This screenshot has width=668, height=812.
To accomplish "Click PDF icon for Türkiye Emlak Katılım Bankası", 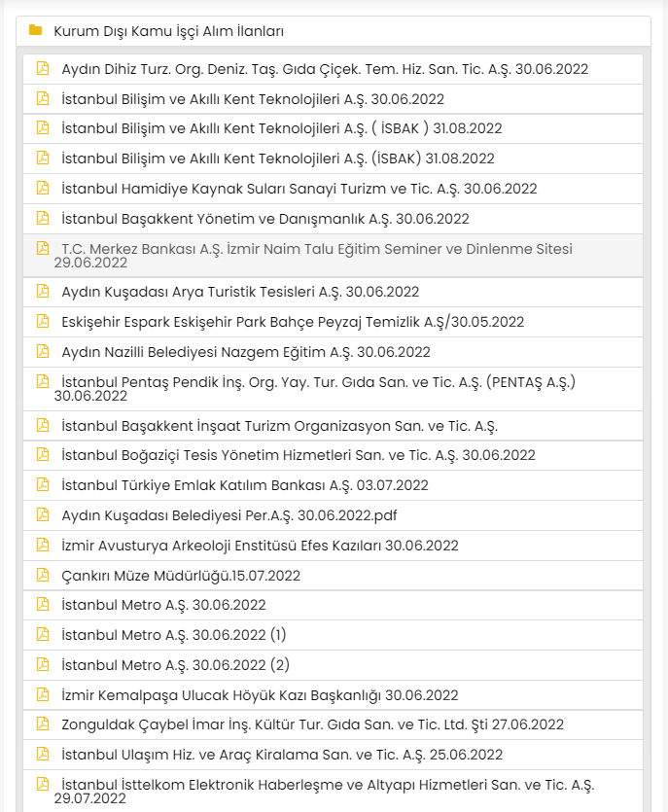I will click(43, 483).
